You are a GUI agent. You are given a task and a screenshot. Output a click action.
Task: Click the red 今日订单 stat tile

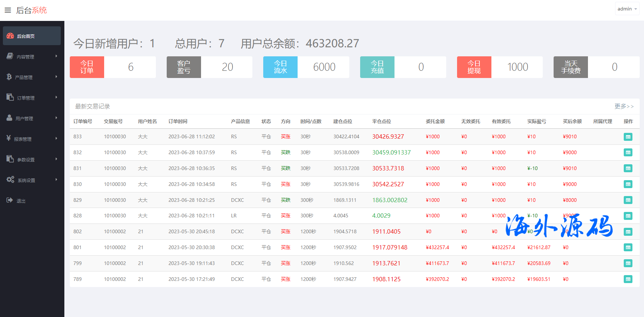(87, 67)
